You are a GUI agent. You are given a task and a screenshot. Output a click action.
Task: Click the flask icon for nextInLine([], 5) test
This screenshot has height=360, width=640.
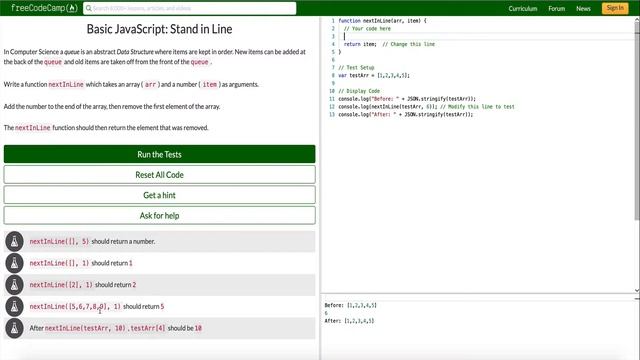pos(14,241)
